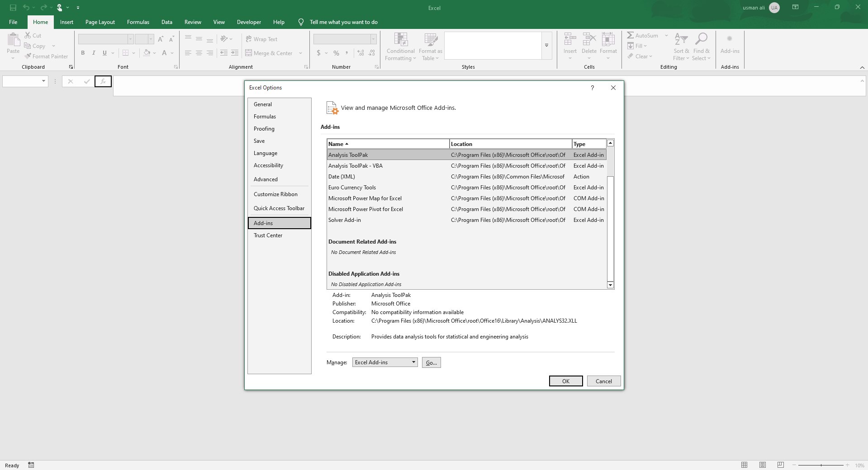Select Solver Add-in in the list

tap(466, 220)
